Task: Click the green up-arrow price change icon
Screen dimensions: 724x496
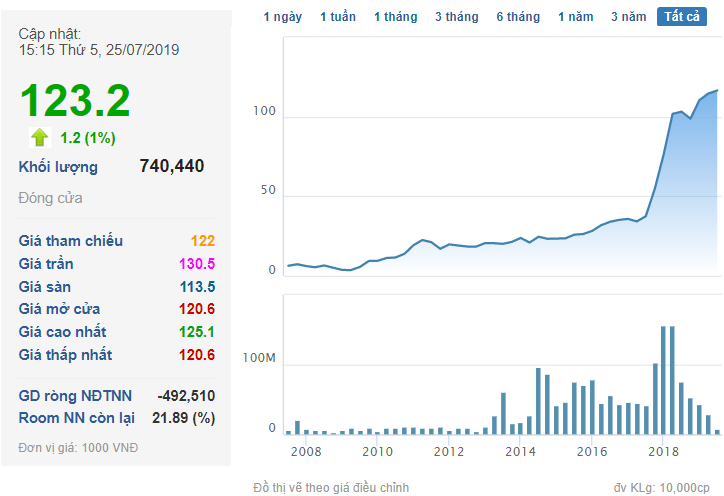Action: 40,137
